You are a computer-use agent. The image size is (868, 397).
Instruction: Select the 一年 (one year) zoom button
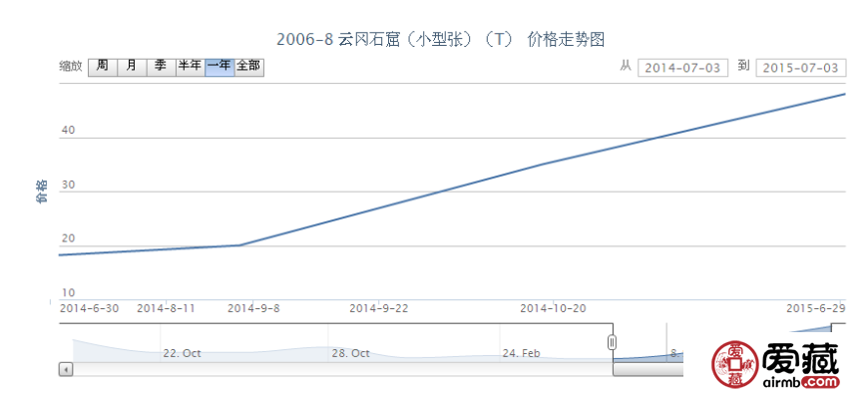(x=219, y=67)
